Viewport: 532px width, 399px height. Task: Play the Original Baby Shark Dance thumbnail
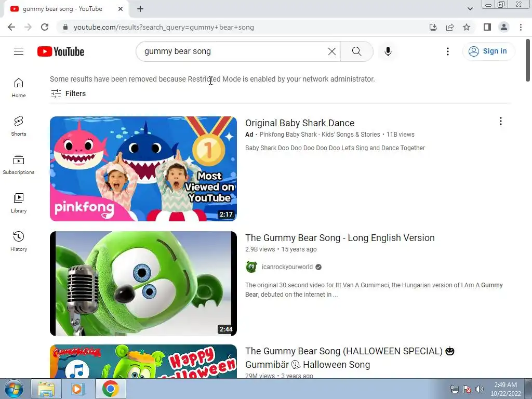coord(143,169)
